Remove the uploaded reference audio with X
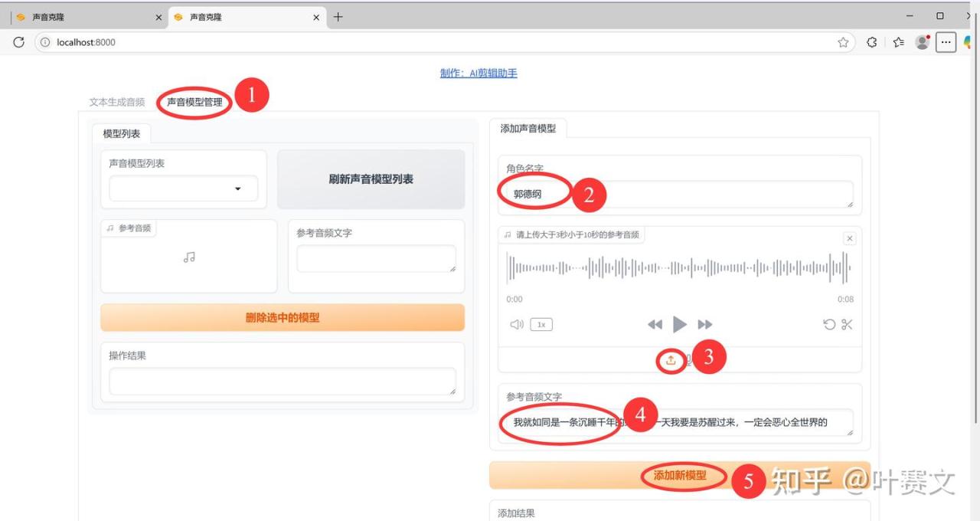 (x=849, y=238)
